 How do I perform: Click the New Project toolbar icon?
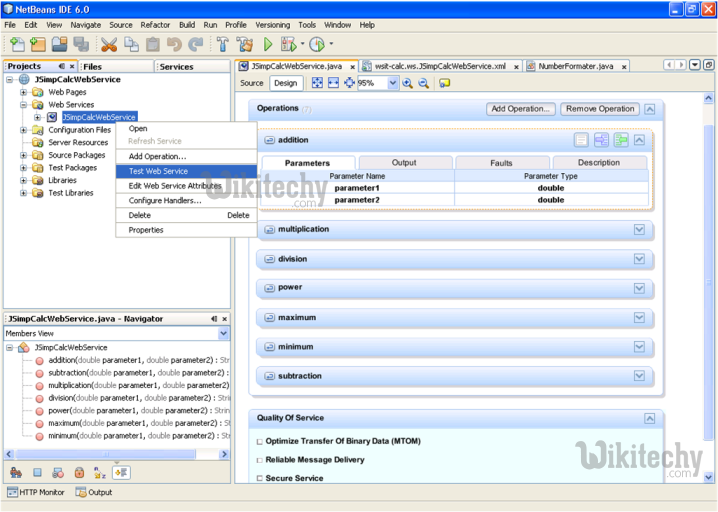38,44
